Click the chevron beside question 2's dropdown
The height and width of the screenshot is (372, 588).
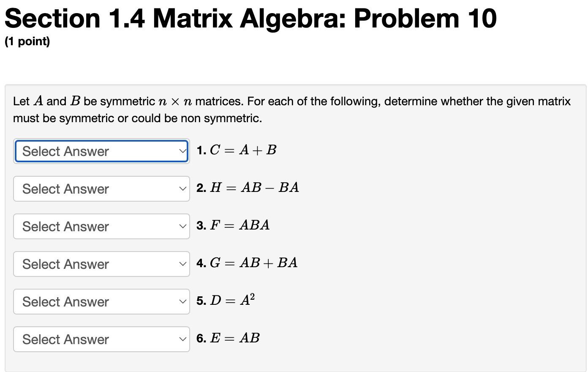tap(182, 189)
